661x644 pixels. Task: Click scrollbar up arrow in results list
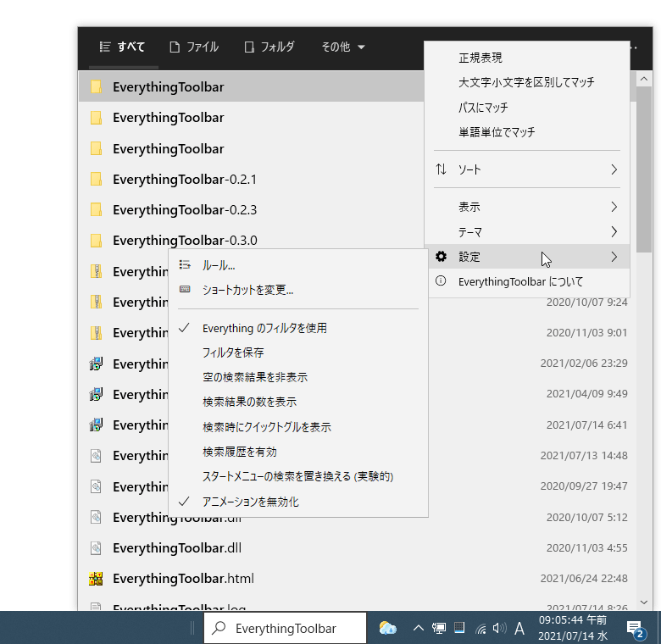644,79
